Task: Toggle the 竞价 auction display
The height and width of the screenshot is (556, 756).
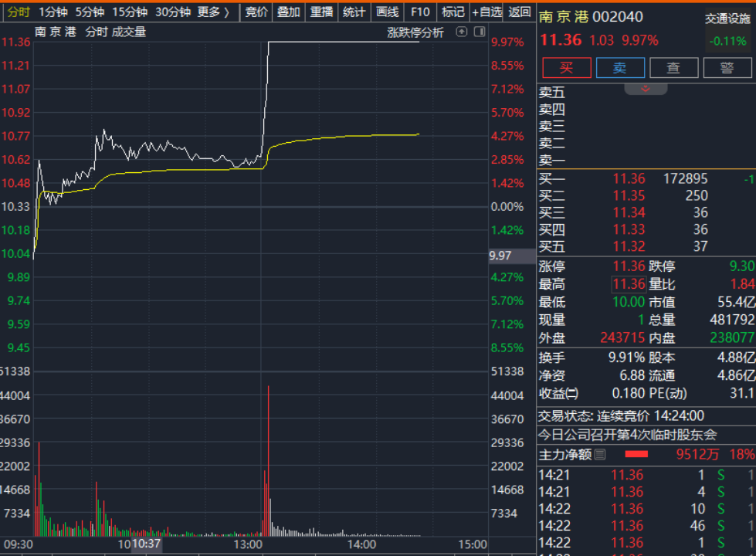Action: tap(256, 12)
